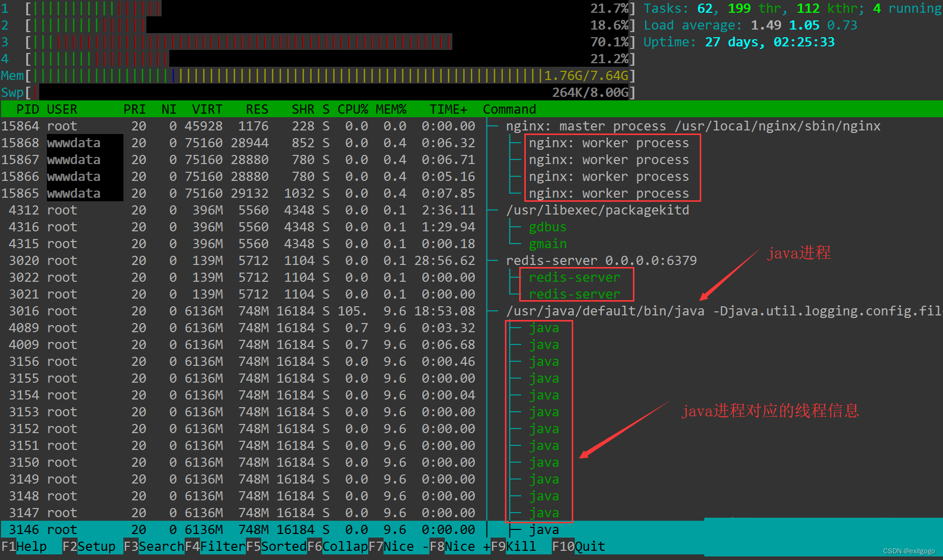This screenshot has height=560, width=943.
Task: Click the PRI column header
Action: point(135,109)
